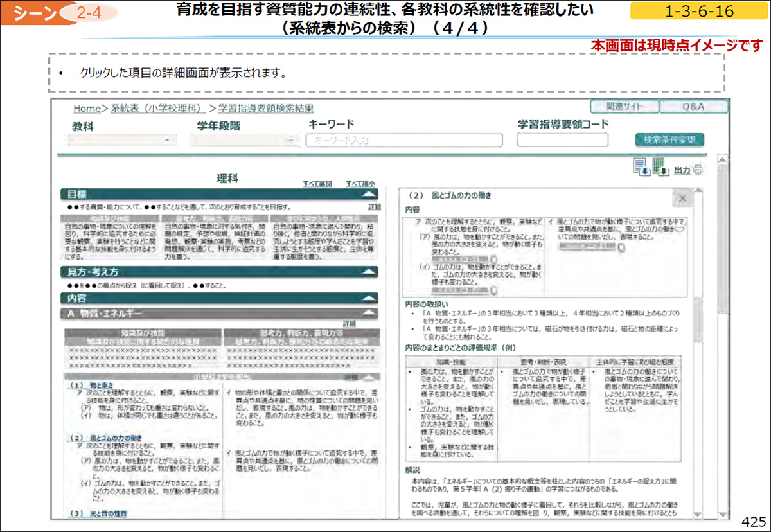Click the 知識・技能 table header
This screenshot has width=771, height=532.
pyautogui.click(x=451, y=361)
